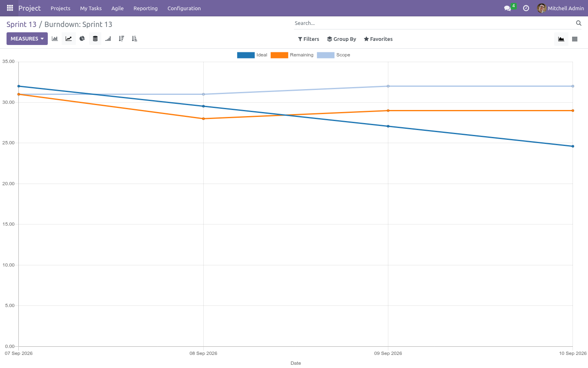
Task: Click the search magnifier icon
Action: pyautogui.click(x=579, y=23)
